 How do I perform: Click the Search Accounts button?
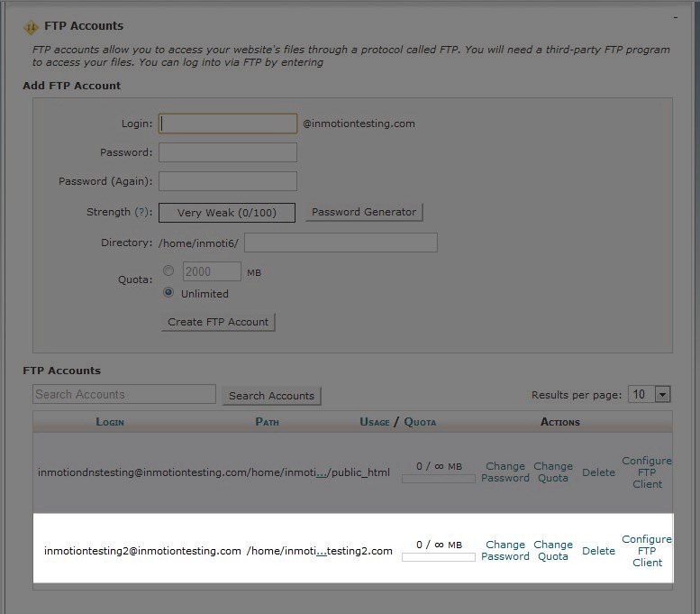click(272, 396)
